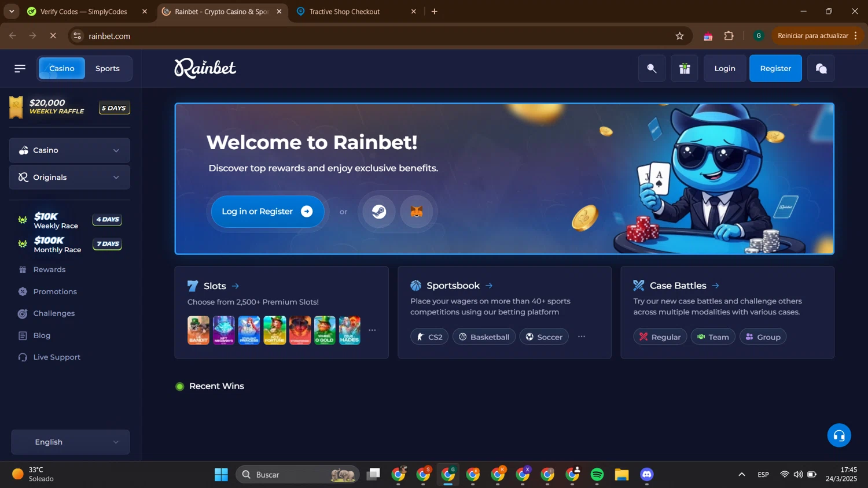The image size is (868, 488).
Task: Switch to the Verify Codes SimplyCodes tab
Action: pos(84,12)
